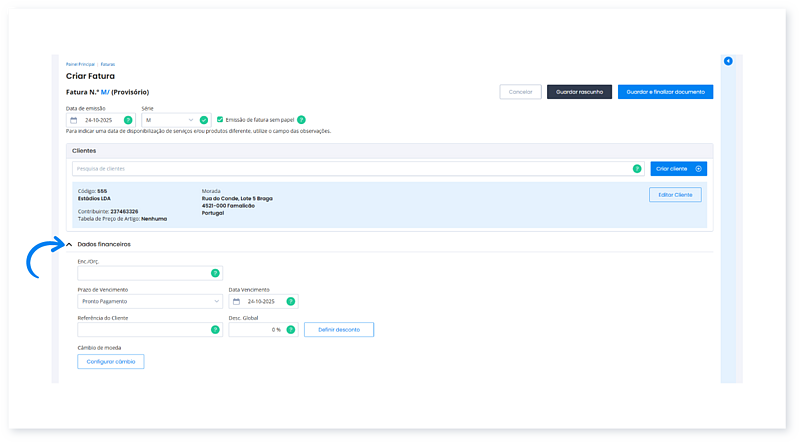Screen dimensions: 800x443
Task: Click help icon in Pesquisa de clientes field
Action: click(637, 169)
